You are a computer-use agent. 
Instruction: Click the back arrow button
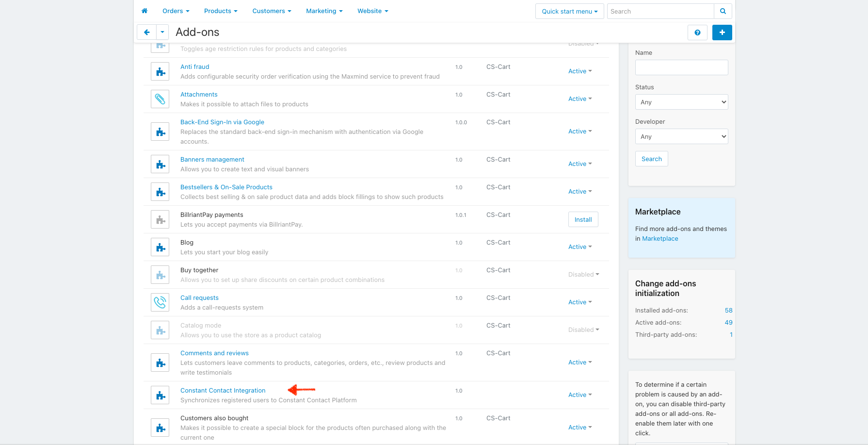click(x=146, y=33)
